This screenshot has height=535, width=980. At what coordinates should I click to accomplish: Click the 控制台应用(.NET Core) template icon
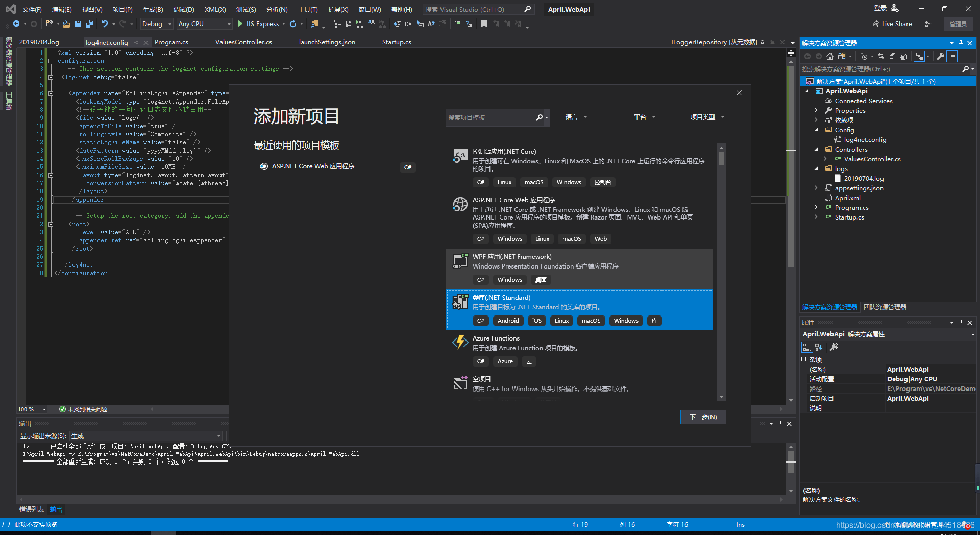click(460, 156)
